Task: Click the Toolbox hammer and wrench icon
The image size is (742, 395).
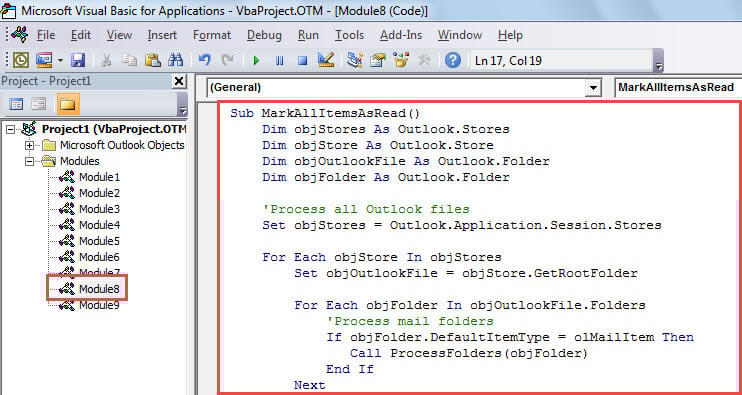Action: pos(424,60)
